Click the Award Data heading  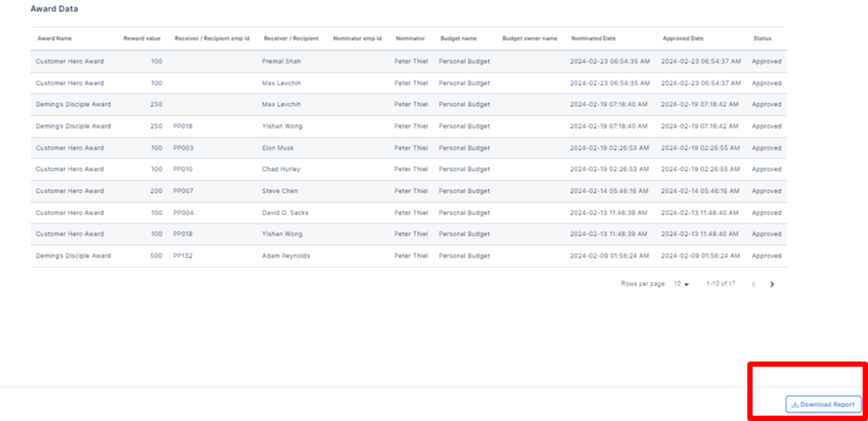pos(54,9)
